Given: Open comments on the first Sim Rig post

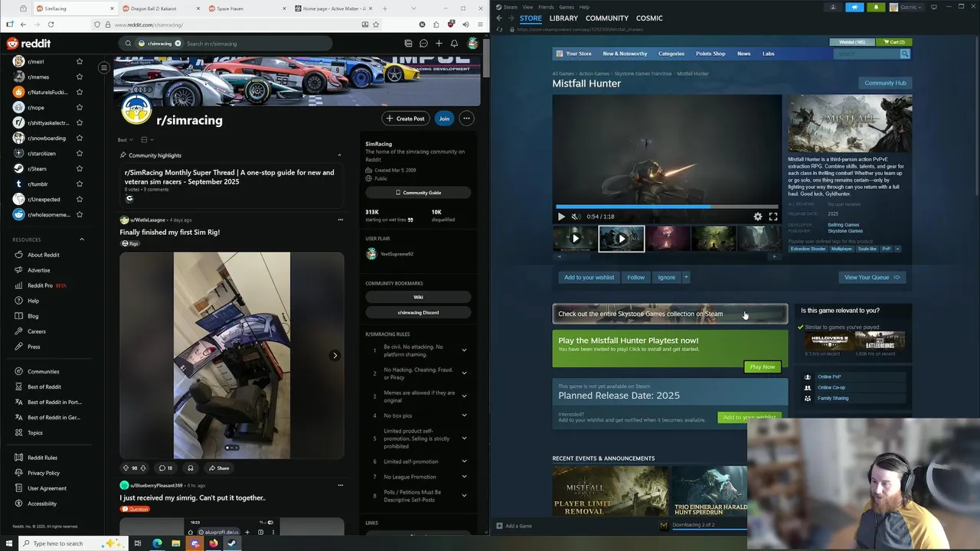Looking at the screenshot, I should [x=165, y=468].
